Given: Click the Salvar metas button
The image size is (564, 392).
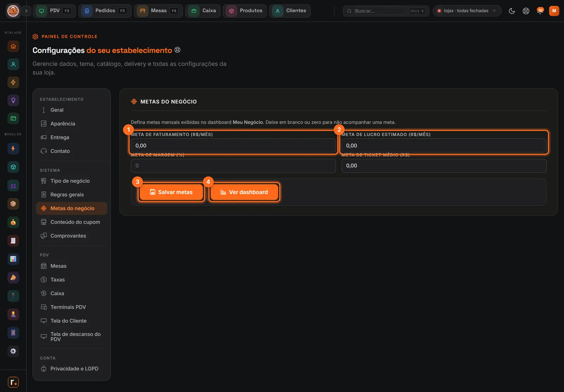Looking at the screenshot, I should (x=171, y=192).
